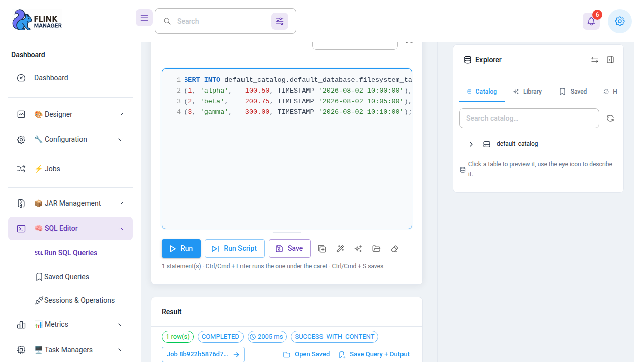The height and width of the screenshot is (362, 644).
Task: Switch to the Saved tab
Action: click(573, 92)
